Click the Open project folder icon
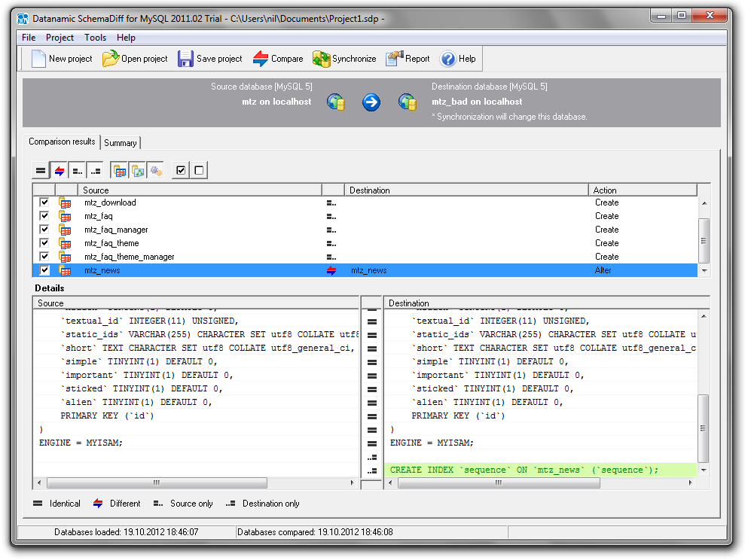 pos(110,59)
